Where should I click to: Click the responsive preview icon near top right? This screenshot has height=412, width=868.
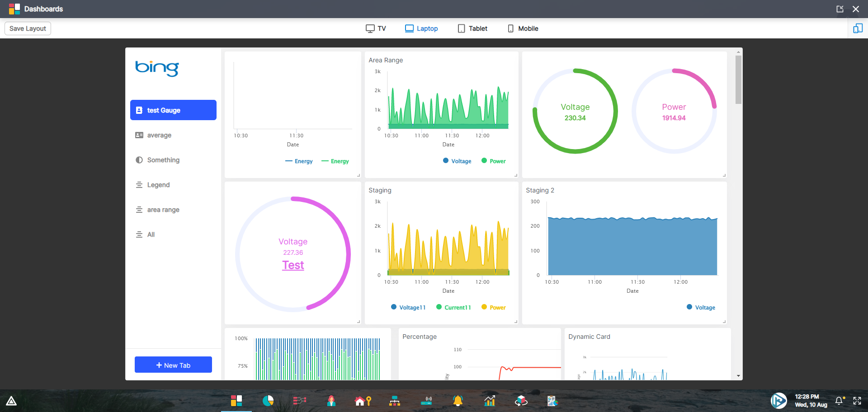[x=858, y=28]
